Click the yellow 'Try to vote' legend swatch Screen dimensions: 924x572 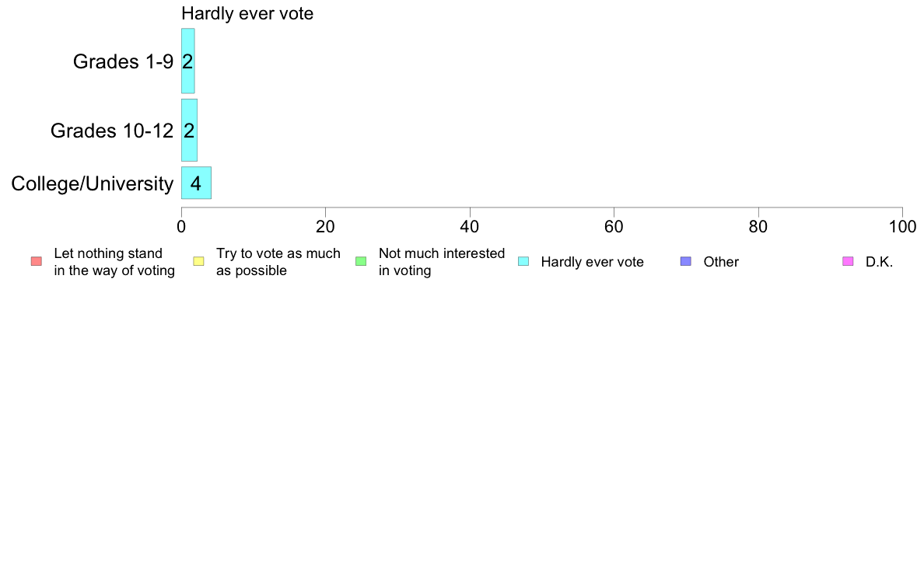point(198,262)
